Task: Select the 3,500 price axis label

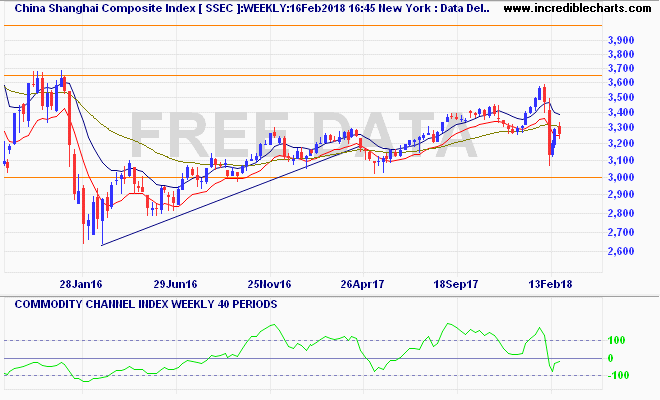Action: pyautogui.click(x=621, y=97)
